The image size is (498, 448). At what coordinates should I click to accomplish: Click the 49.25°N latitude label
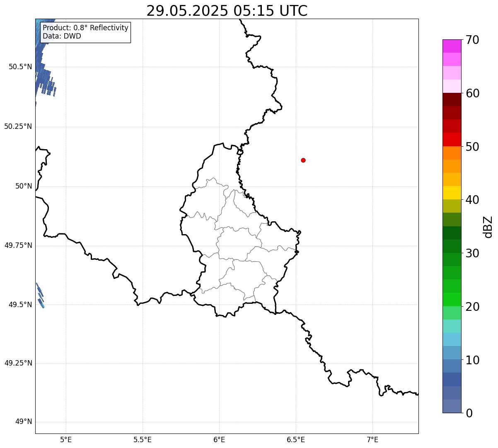(x=18, y=363)
